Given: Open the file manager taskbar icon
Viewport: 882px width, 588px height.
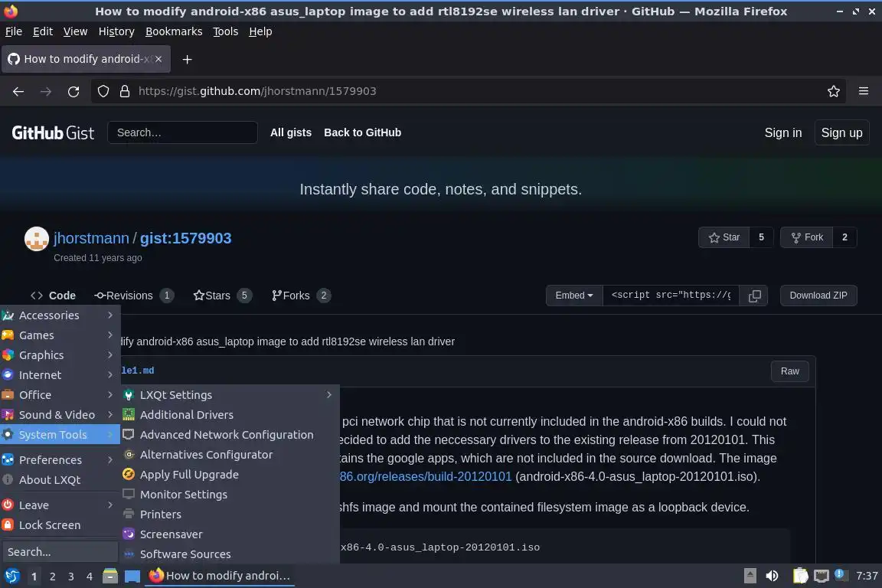Looking at the screenshot, I should 110,576.
